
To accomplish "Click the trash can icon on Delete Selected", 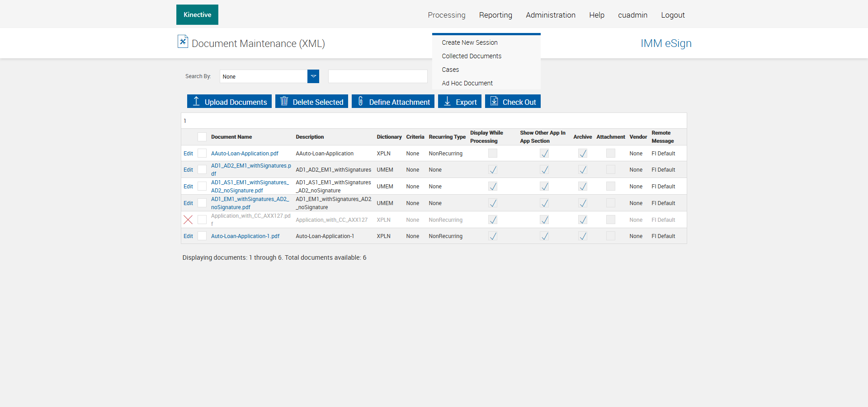I will pos(284,101).
